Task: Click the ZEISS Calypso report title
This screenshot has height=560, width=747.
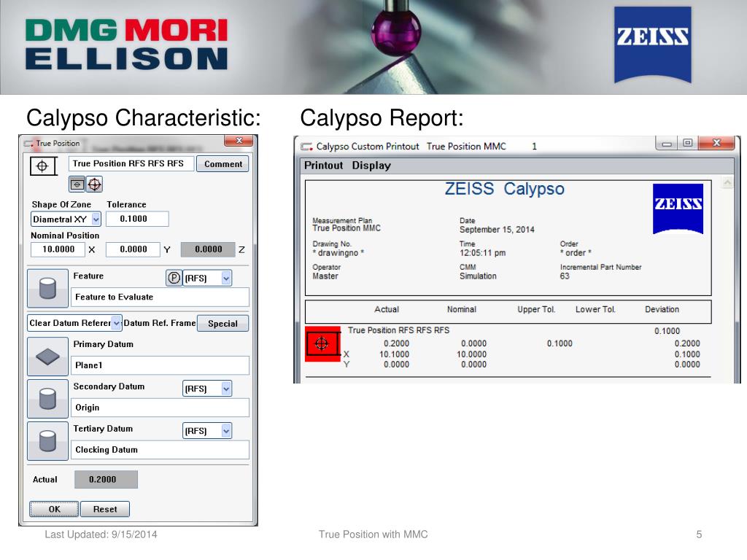Action: coord(505,189)
